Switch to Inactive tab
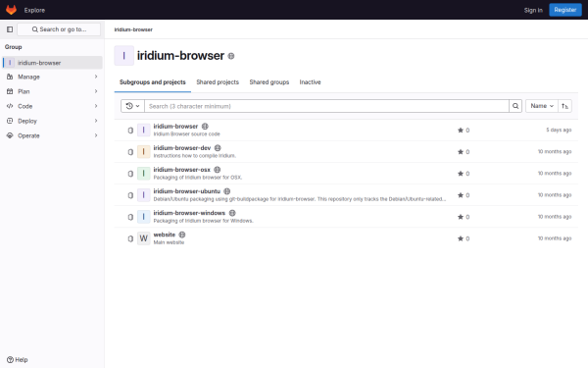The height and width of the screenshot is (368, 588). tap(310, 82)
